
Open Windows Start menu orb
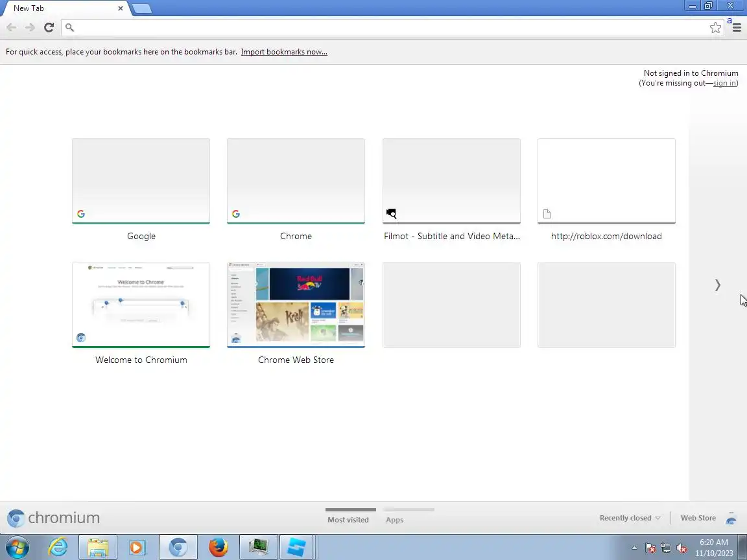click(17, 547)
